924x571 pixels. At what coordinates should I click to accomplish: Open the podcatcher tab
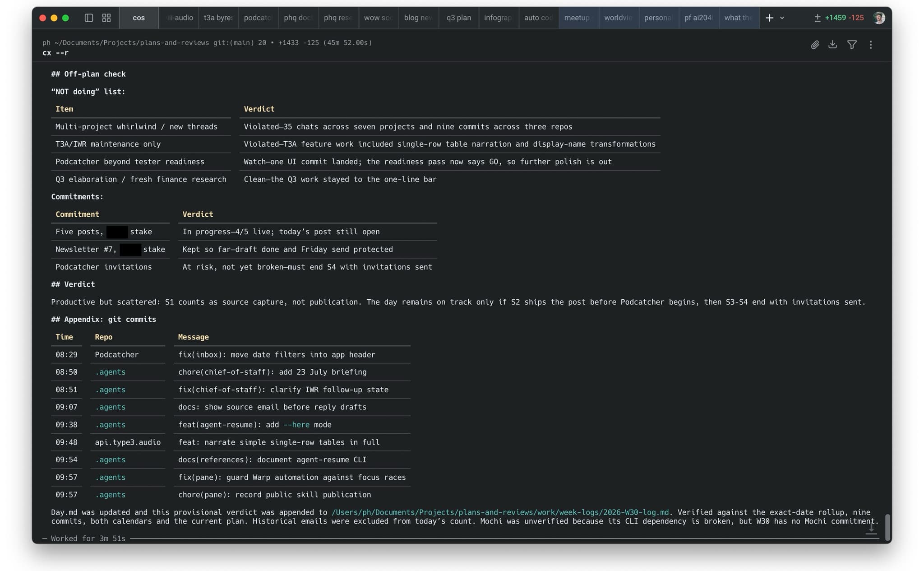(258, 18)
